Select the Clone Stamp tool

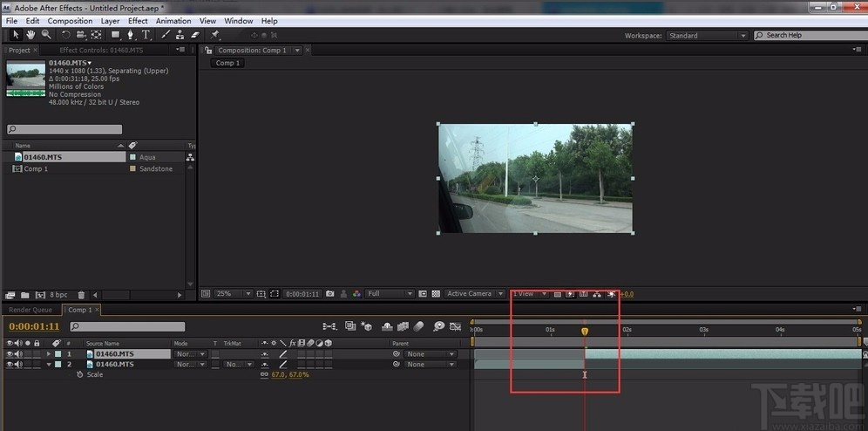180,34
